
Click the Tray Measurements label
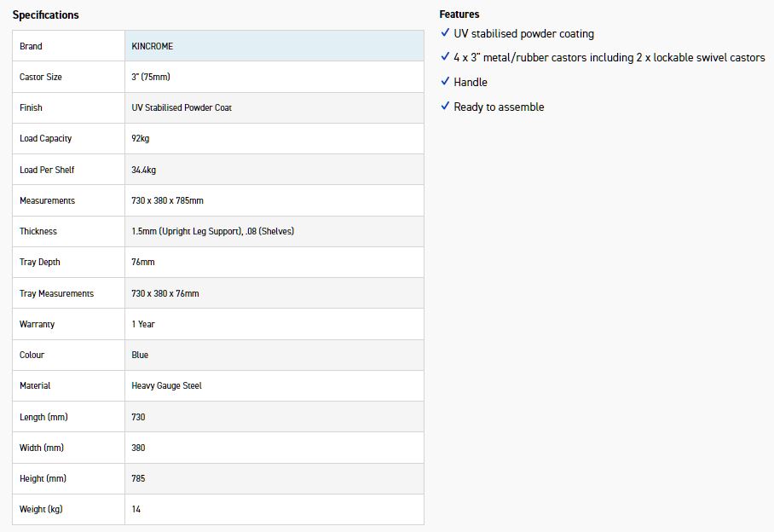[56, 293]
